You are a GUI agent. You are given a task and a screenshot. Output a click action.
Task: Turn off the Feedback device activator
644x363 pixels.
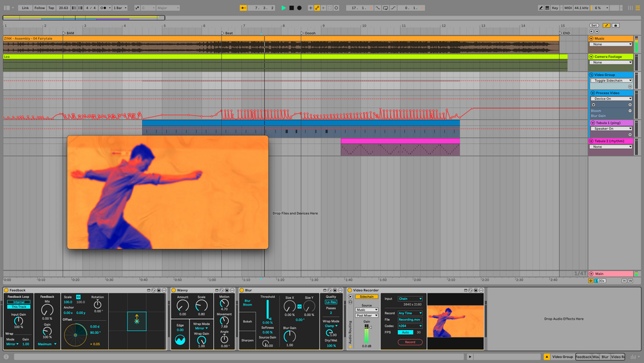pos(6,291)
